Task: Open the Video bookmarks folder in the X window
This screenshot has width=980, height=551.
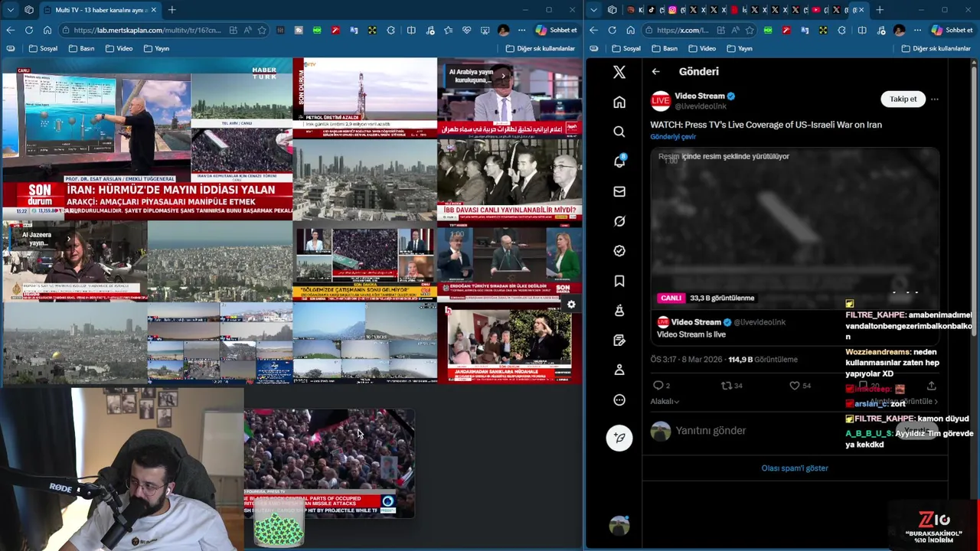Action: point(701,48)
